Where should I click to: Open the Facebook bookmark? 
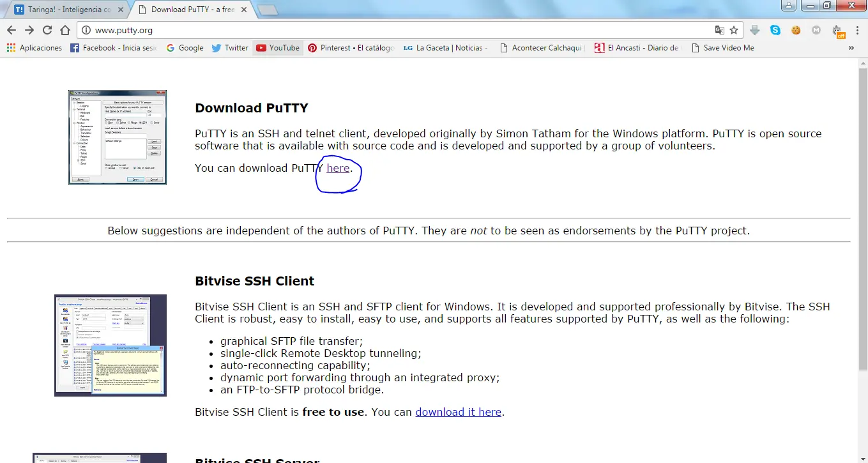pos(113,48)
